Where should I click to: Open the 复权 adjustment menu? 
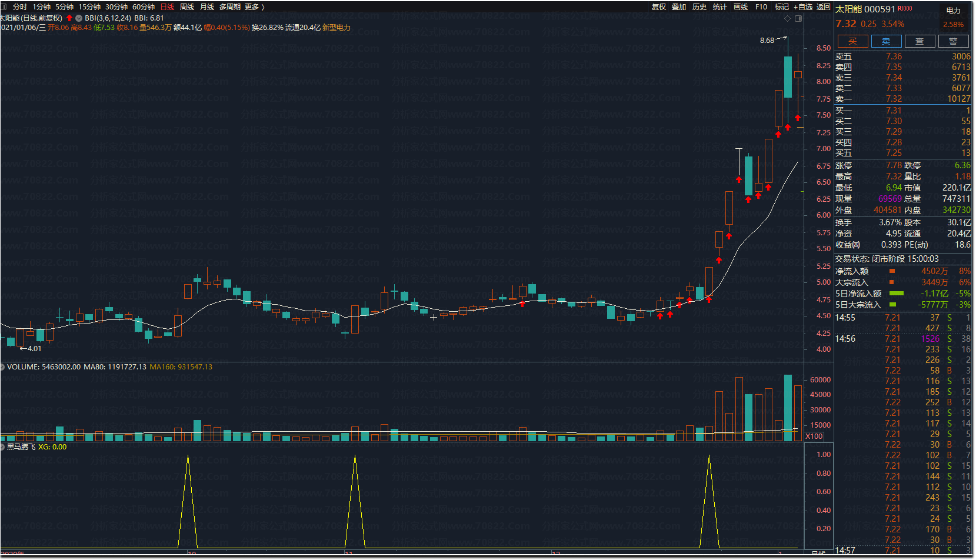pos(659,7)
